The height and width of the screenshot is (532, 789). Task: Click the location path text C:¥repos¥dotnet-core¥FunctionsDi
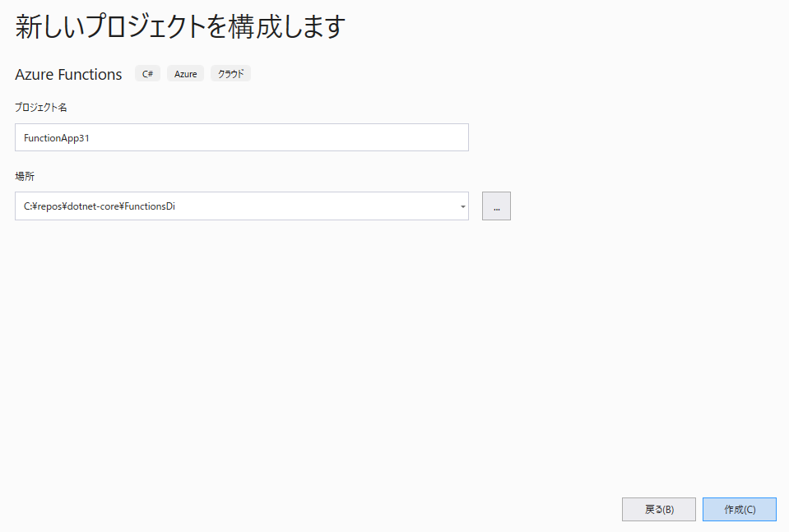point(99,206)
